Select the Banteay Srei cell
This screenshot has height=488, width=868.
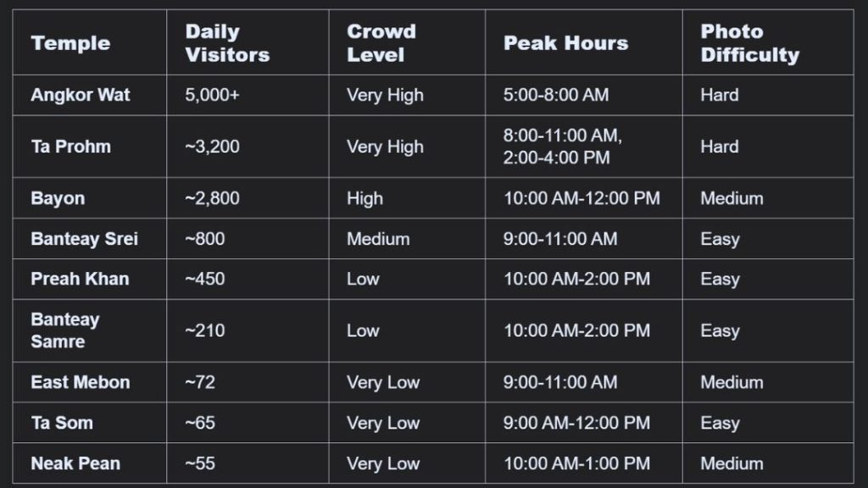pyautogui.click(x=84, y=239)
